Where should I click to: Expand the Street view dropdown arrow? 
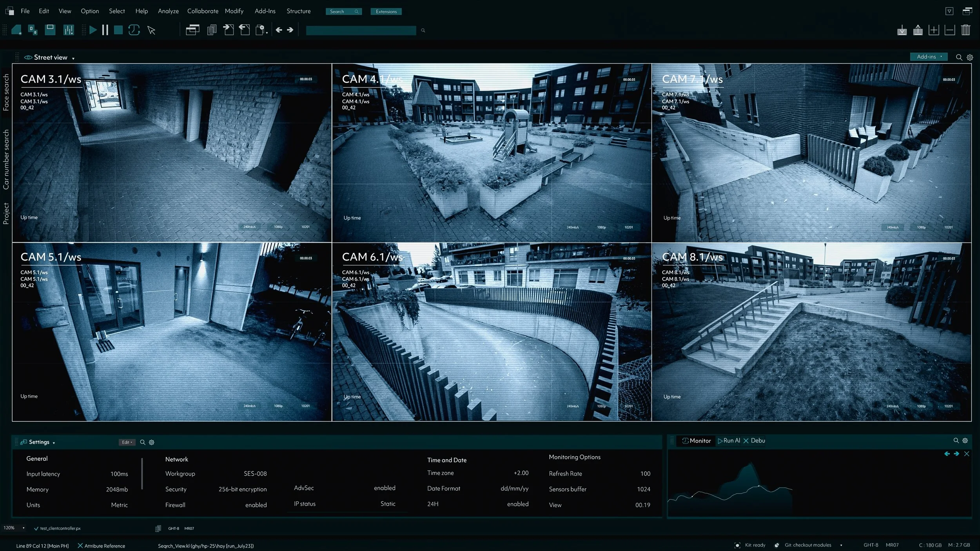tap(73, 58)
